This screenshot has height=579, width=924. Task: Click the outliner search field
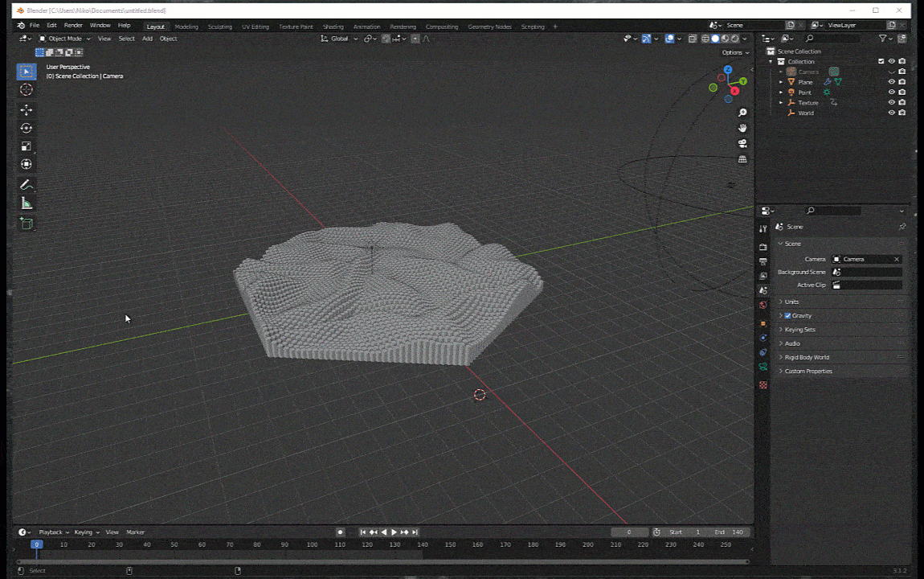(832, 39)
